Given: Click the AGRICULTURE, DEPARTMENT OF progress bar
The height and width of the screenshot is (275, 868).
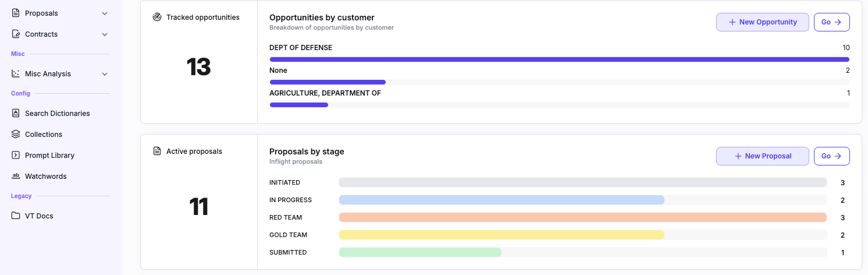Looking at the screenshot, I should pyautogui.click(x=559, y=105).
